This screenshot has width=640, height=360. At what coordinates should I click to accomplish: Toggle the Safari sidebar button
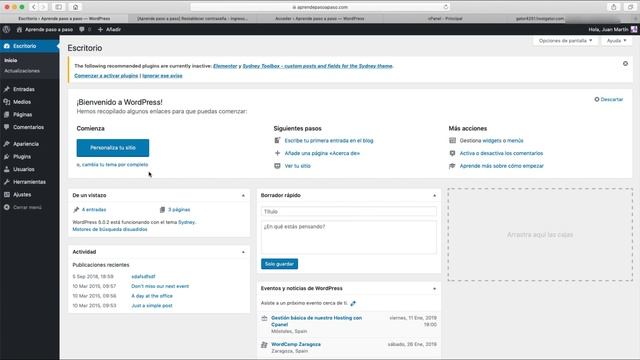59,7
